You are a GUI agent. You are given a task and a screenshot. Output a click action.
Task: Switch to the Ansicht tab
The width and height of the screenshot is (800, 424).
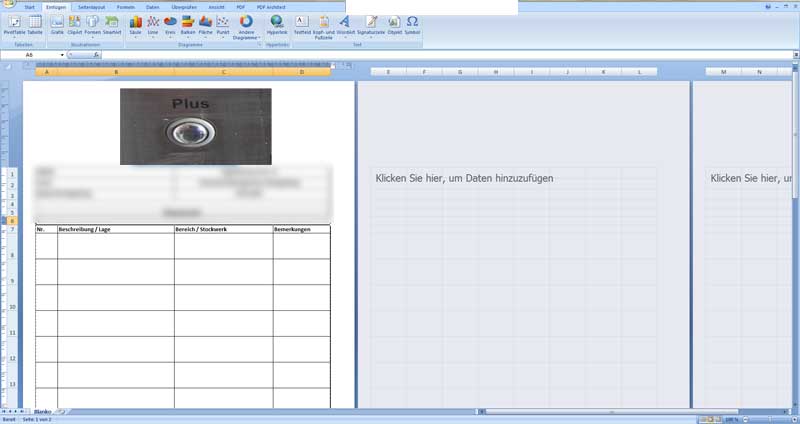216,7
